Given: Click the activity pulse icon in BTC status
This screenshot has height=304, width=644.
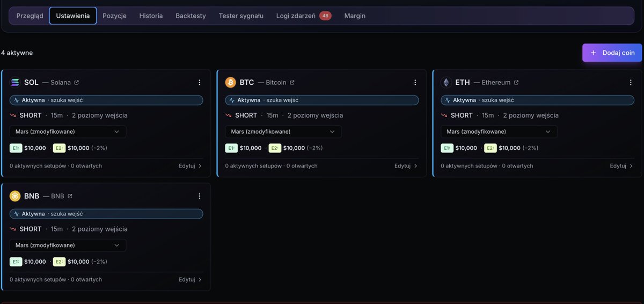Looking at the screenshot, I should (232, 100).
